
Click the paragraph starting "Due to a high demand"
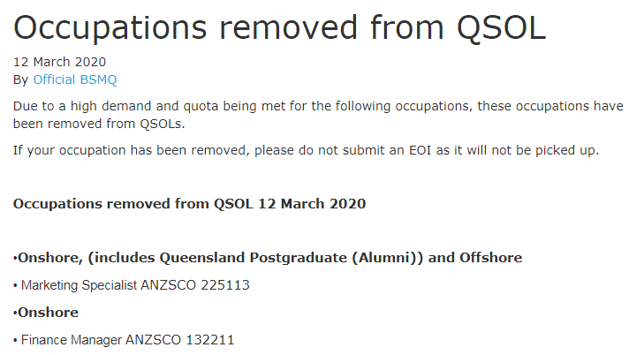tap(318, 106)
